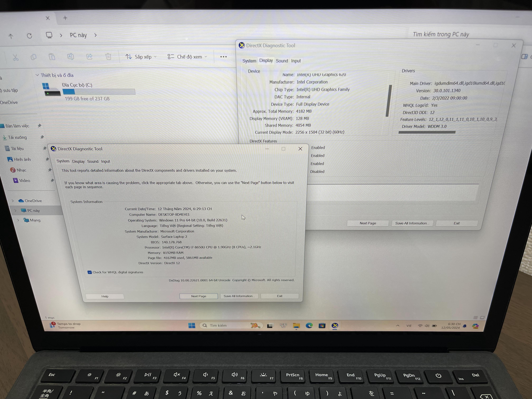Switch to details list view icon

click(x=475, y=317)
